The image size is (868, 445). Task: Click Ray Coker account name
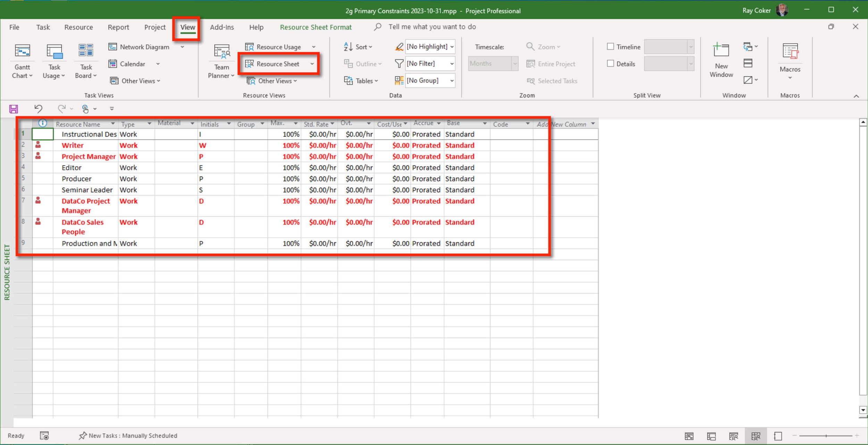click(757, 10)
